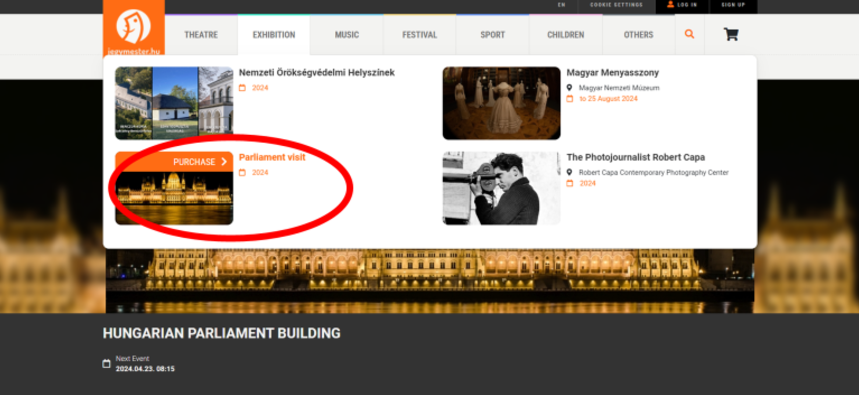Click the Robert Capa photo thumbnail
The width and height of the screenshot is (859, 395).
point(501,188)
